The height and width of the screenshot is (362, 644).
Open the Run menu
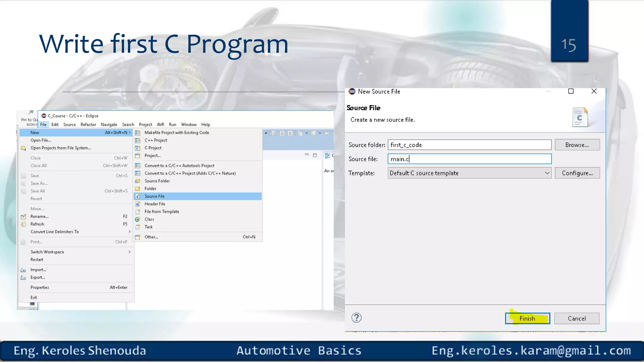173,124
